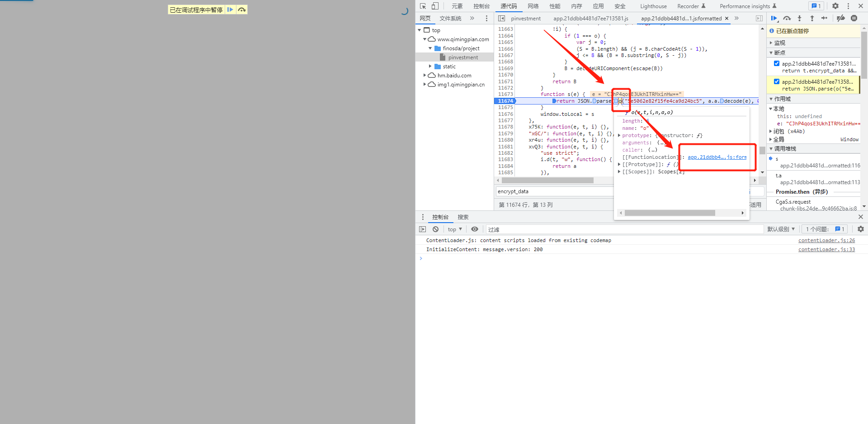Open the 性能 panel tab

pyautogui.click(x=555, y=6)
